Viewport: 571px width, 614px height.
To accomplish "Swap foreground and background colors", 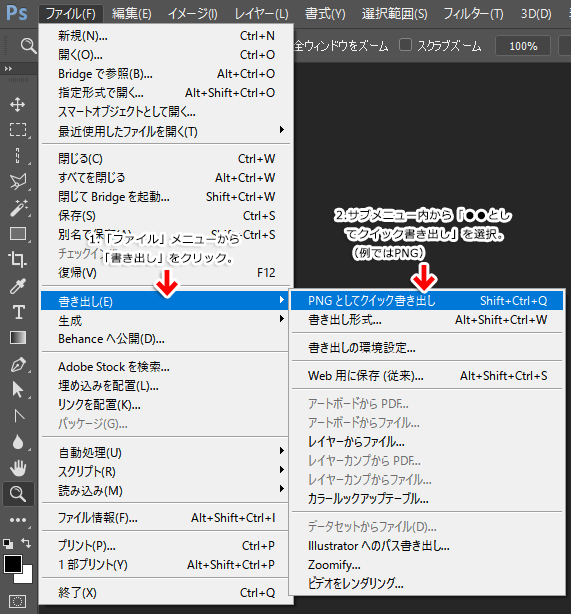I will coord(26,542).
